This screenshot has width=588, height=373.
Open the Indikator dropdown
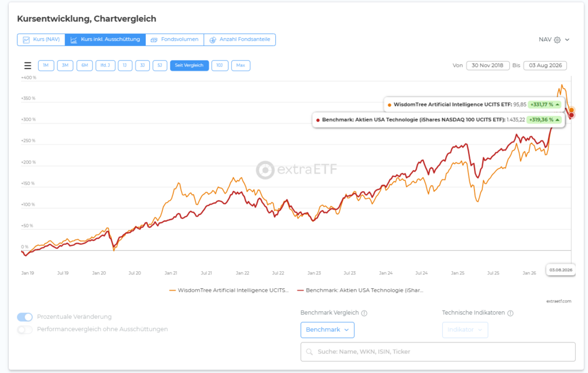coord(465,330)
